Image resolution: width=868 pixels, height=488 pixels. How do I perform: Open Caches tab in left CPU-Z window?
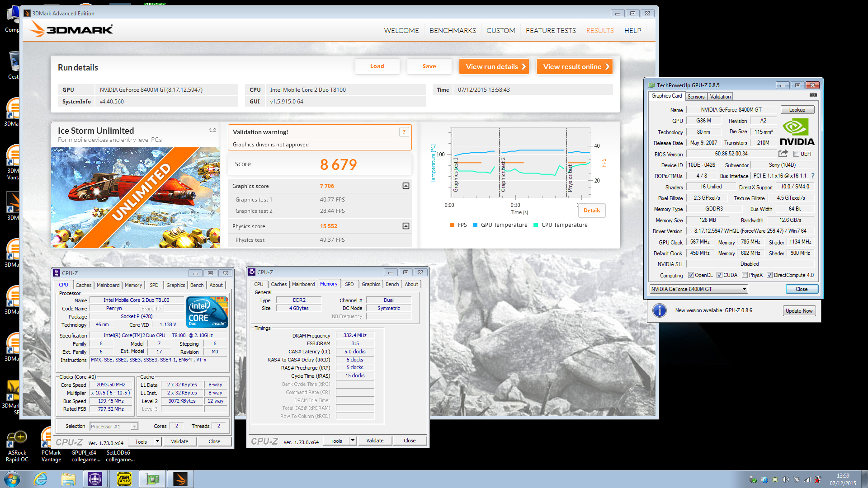[x=84, y=285]
